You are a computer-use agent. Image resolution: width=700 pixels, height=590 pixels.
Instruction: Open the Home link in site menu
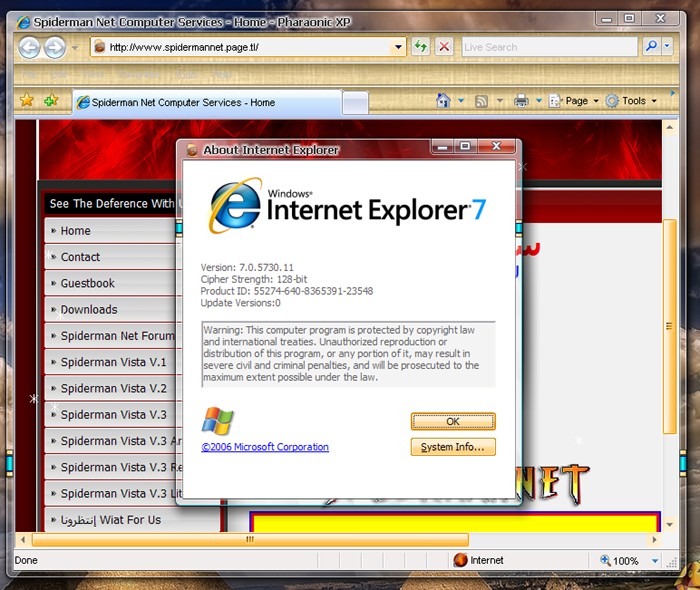pyautogui.click(x=75, y=231)
